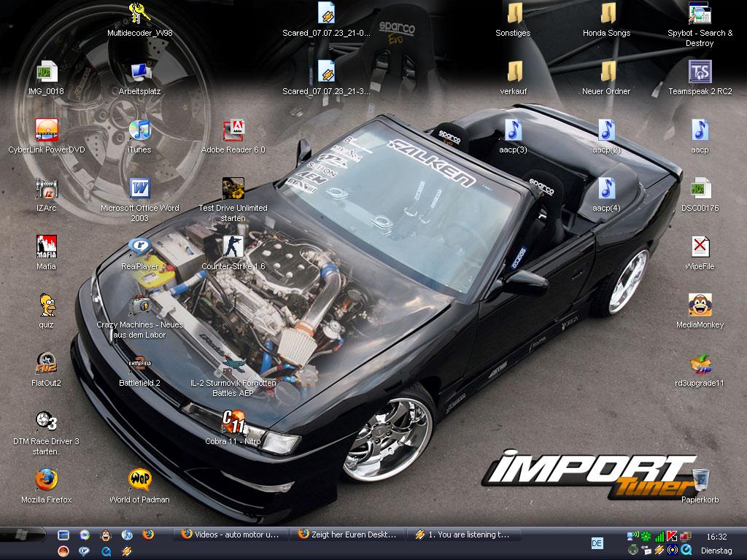
Task: Click the 16:32 taskbar clock
Action: [716, 537]
